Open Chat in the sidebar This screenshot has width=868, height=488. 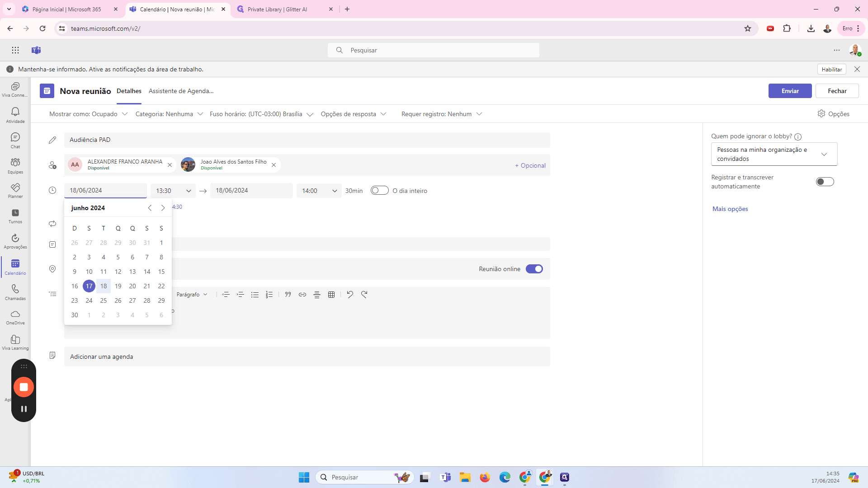coord(15,140)
